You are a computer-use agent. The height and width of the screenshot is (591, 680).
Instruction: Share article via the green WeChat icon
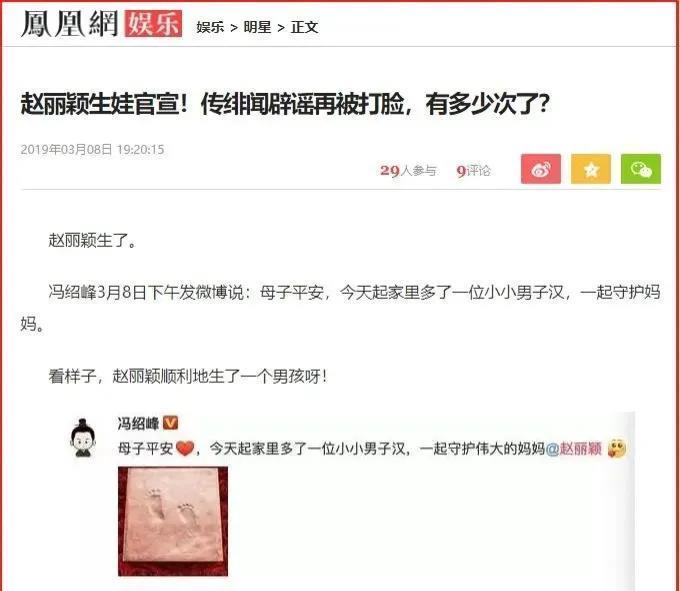click(x=641, y=169)
